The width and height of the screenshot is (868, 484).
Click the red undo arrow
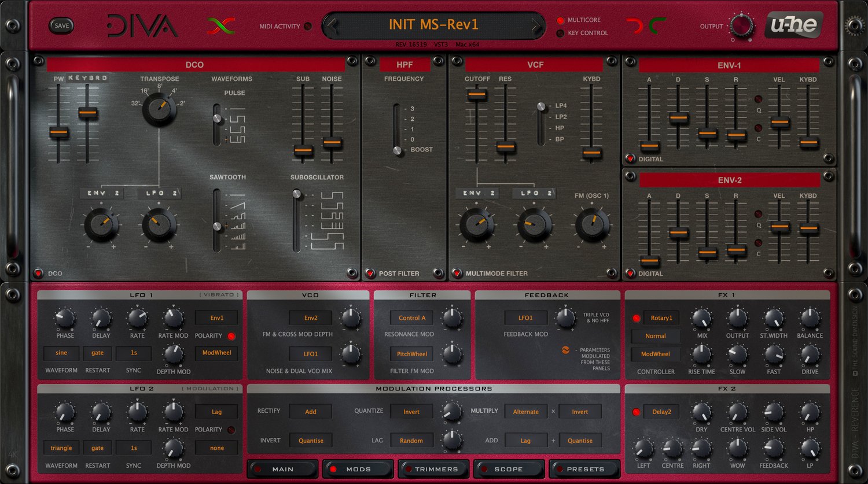635,25
